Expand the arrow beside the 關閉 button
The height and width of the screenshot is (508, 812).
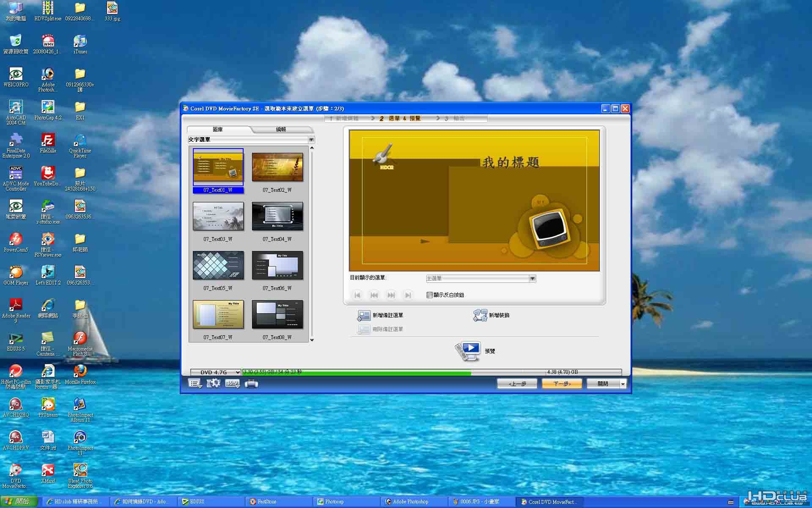[623, 384]
